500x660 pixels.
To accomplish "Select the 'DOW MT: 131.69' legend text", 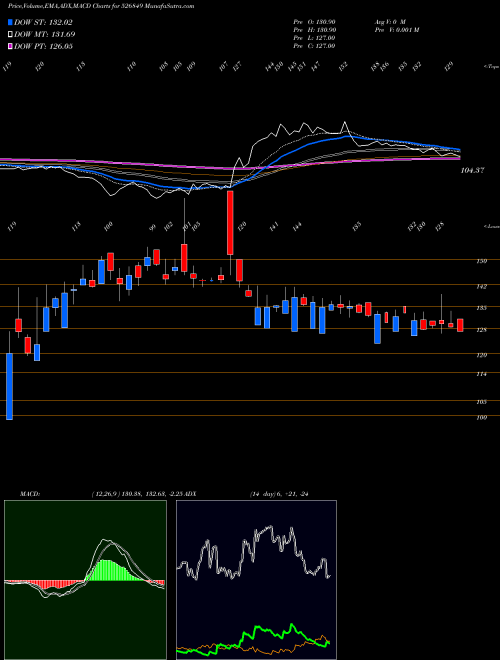I will [44, 35].
